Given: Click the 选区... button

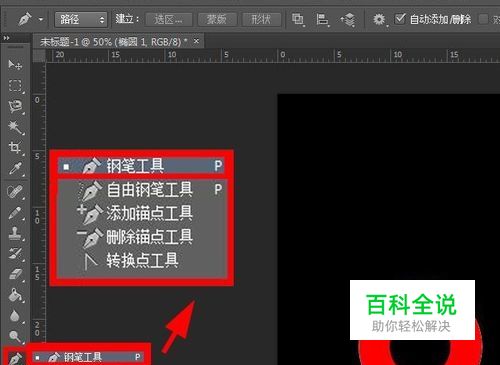Looking at the screenshot, I should 169,20.
